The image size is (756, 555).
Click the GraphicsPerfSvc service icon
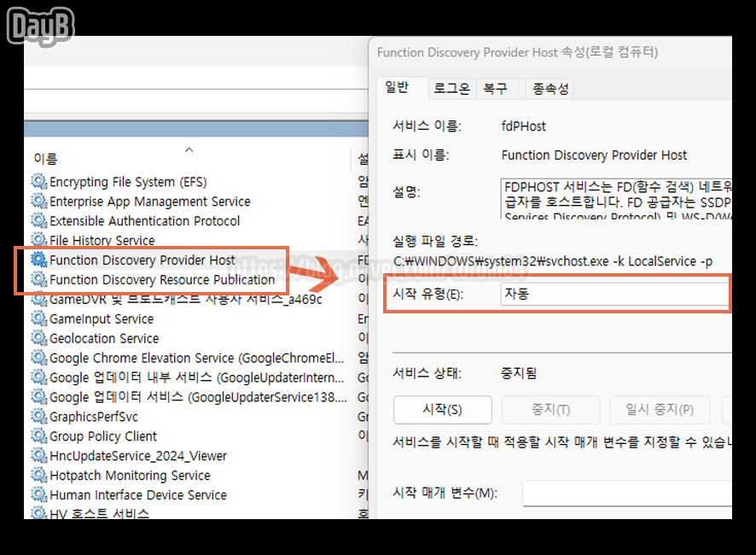(38, 417)
